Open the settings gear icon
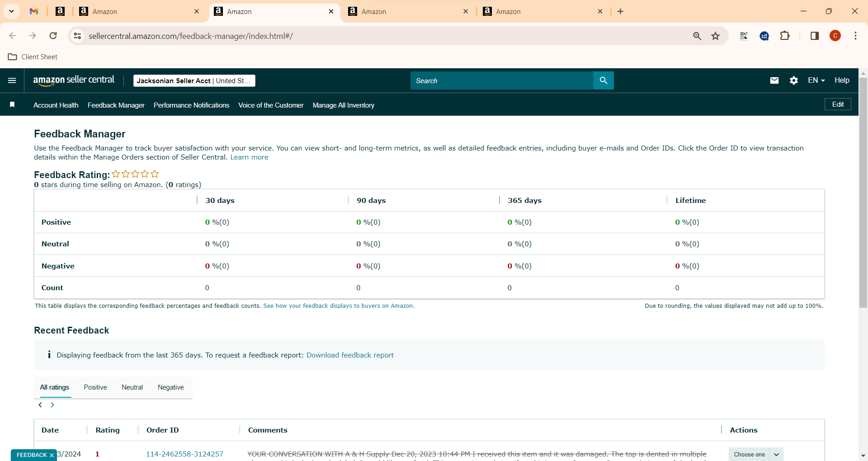Screen dimensions: 868x461 [794, 80]
